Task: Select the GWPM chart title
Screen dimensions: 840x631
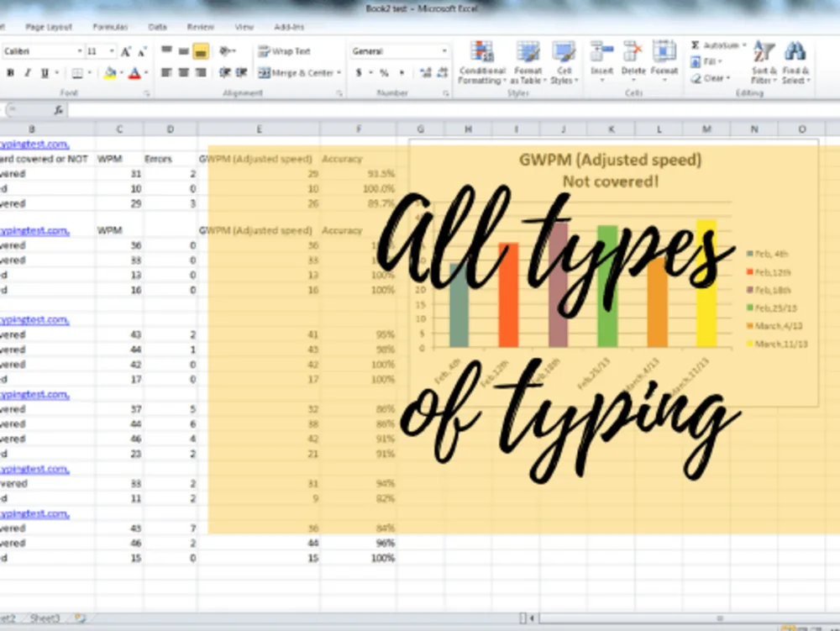Action: click(x=610, y=171)
